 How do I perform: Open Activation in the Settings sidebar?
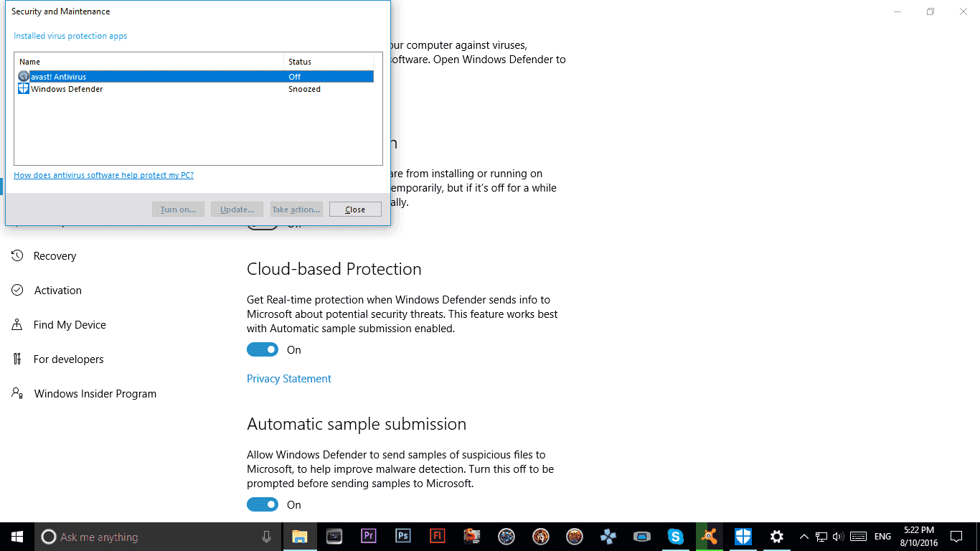point(57,291)
